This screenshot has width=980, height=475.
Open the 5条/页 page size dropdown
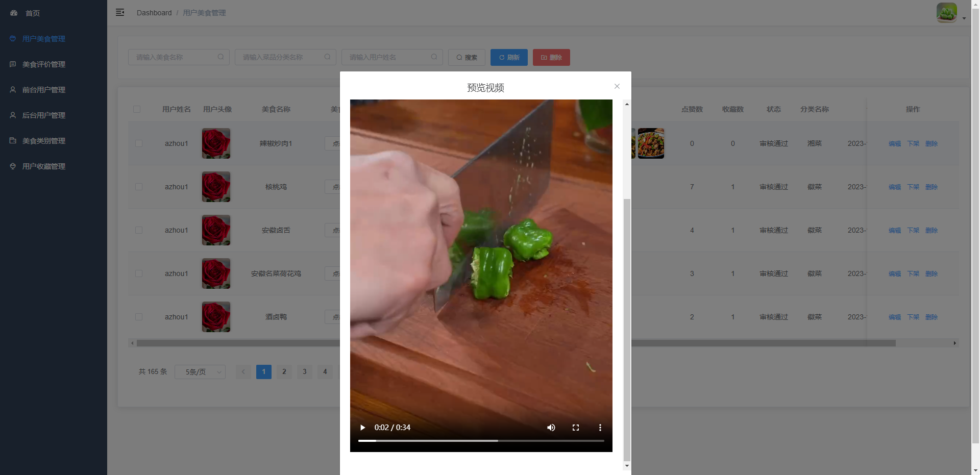click(200, 372)
